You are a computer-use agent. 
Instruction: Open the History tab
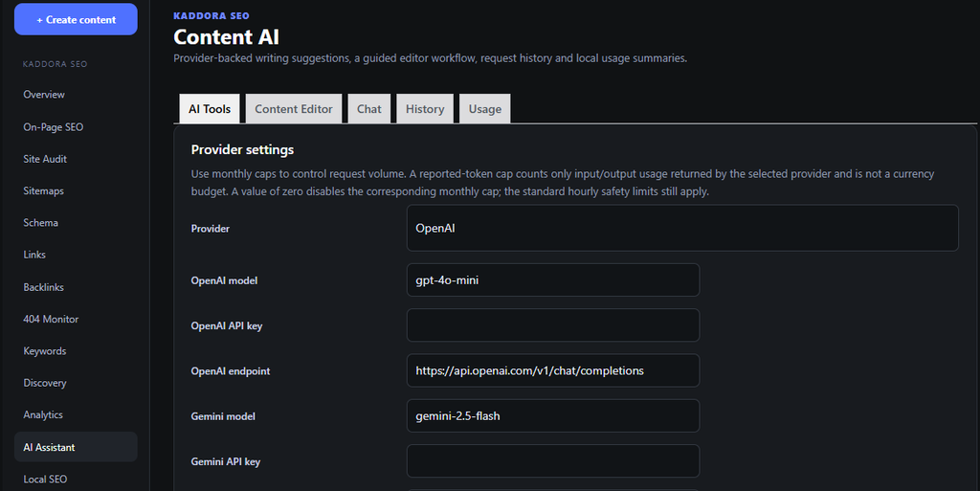425,109
